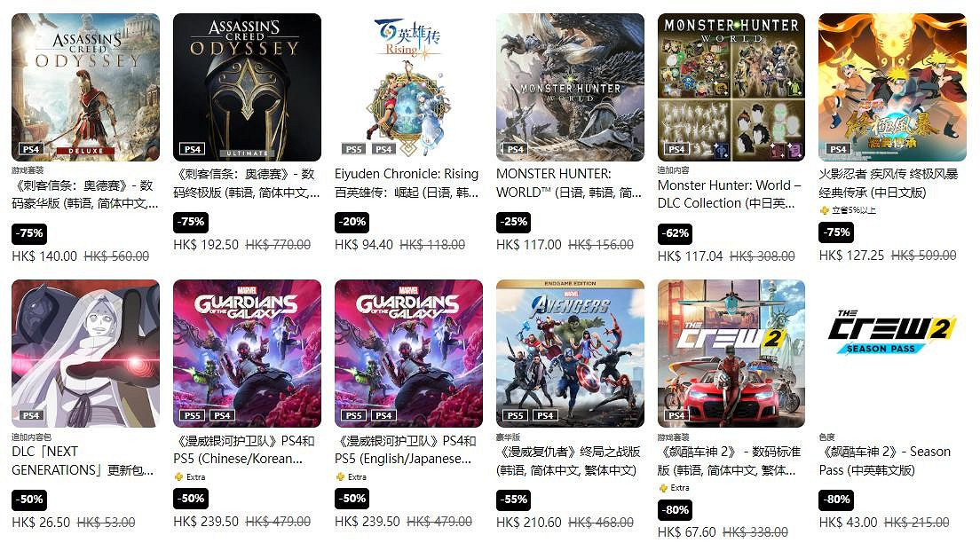This screenshot has width=980, height=543.
Task: Click the PS Plus Extra icon under Crew 2
Action: point(663,488)
